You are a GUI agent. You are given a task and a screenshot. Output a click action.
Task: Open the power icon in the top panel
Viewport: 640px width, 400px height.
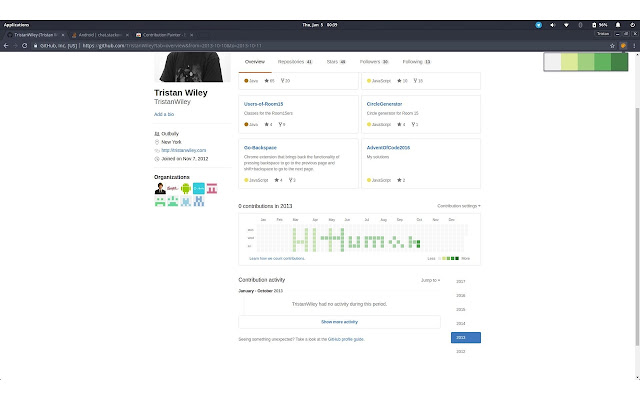632,25
